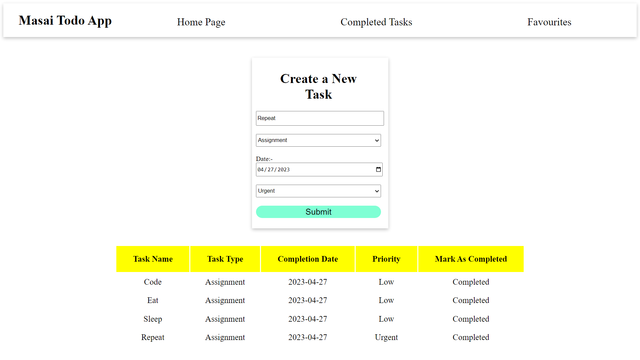Click the date input showing 04/27/2023
Viewport: 640px width, 360px height.
pos(319,169)
